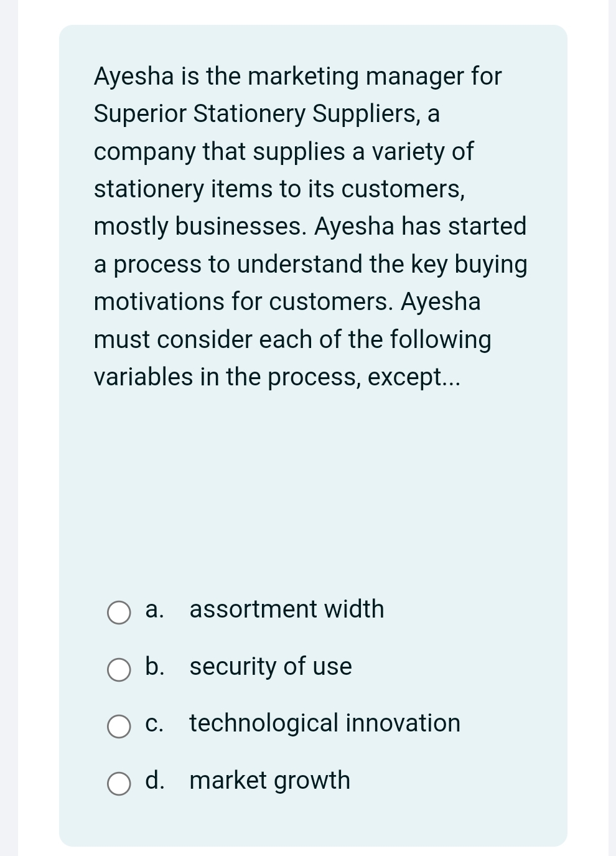The height and width of the screenshot is (856, 616).
Task: Click the phrase 'variables in the process, except...'
Action: pyautogui.click(x=278, y=377)
